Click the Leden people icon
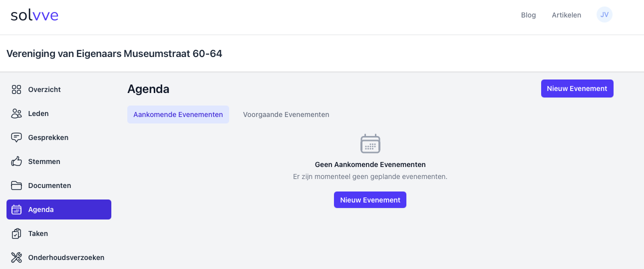 (x=16, y=113)
